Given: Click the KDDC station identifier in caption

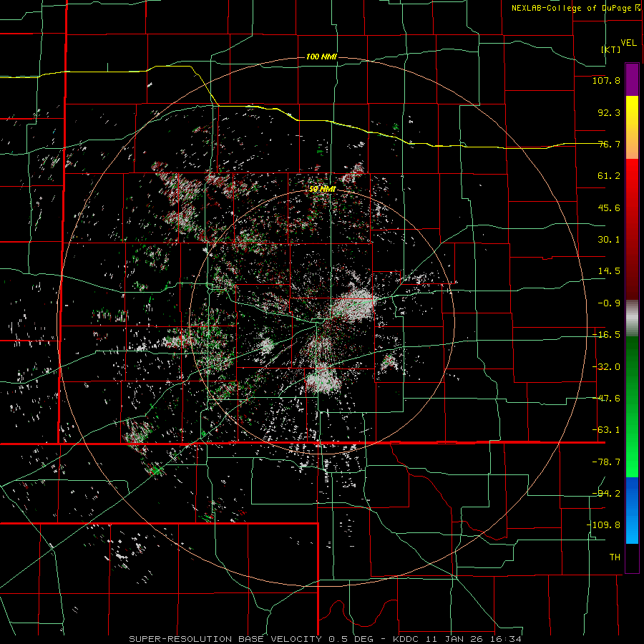Looking at the screenshot, I should (407, 639).
